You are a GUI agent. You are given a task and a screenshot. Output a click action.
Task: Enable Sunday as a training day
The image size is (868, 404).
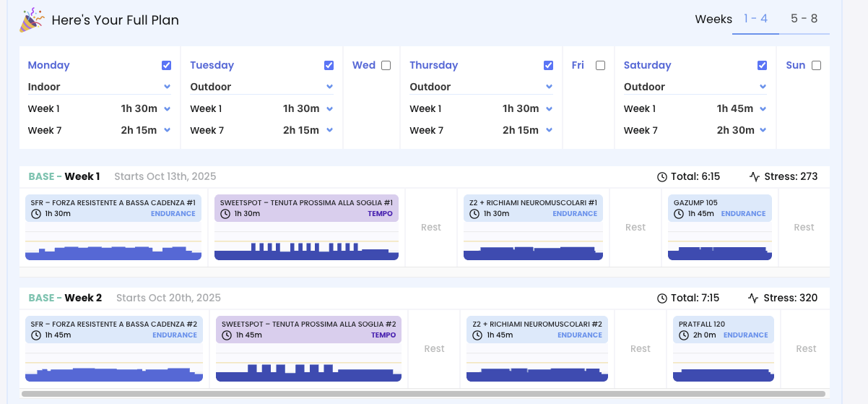816,65
